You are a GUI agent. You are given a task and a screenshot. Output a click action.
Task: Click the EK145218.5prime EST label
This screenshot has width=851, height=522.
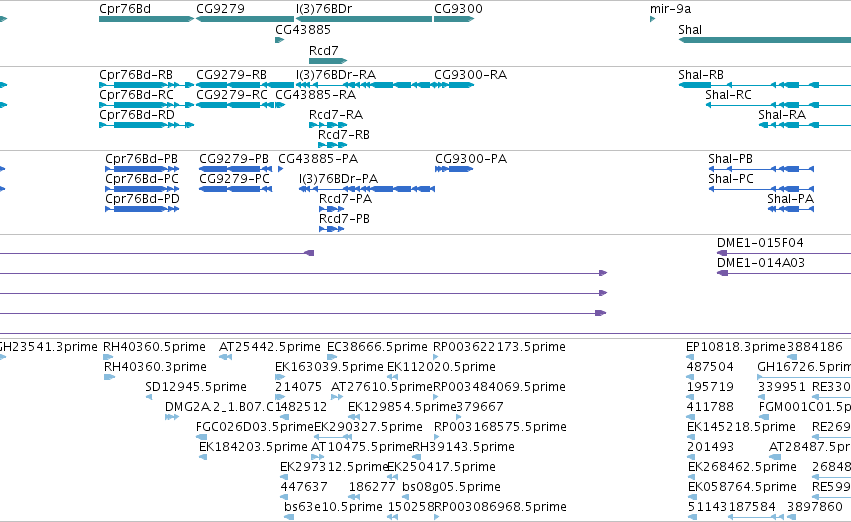[741, 428]
